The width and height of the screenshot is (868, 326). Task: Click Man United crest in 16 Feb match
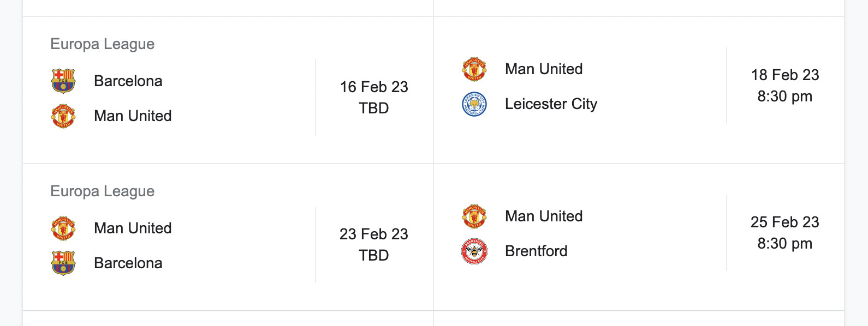pyautogui.click(x=63, y=116)
